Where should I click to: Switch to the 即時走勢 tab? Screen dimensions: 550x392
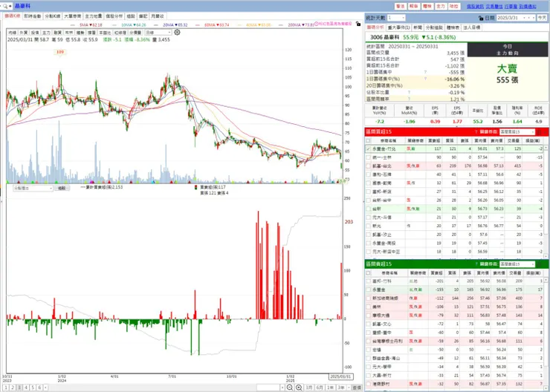32,16
